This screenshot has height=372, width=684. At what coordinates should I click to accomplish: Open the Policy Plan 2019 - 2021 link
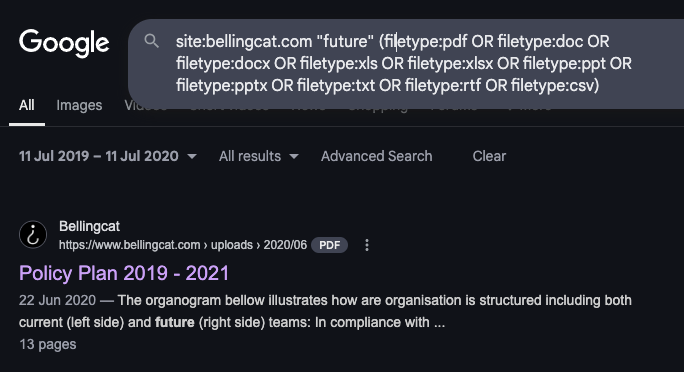pyautogui.click(x=124, y=273)
